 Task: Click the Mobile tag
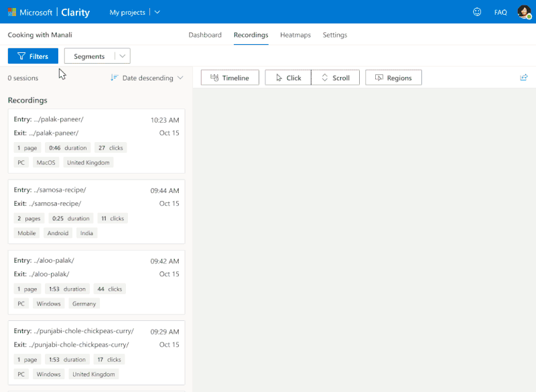point(27,233)
